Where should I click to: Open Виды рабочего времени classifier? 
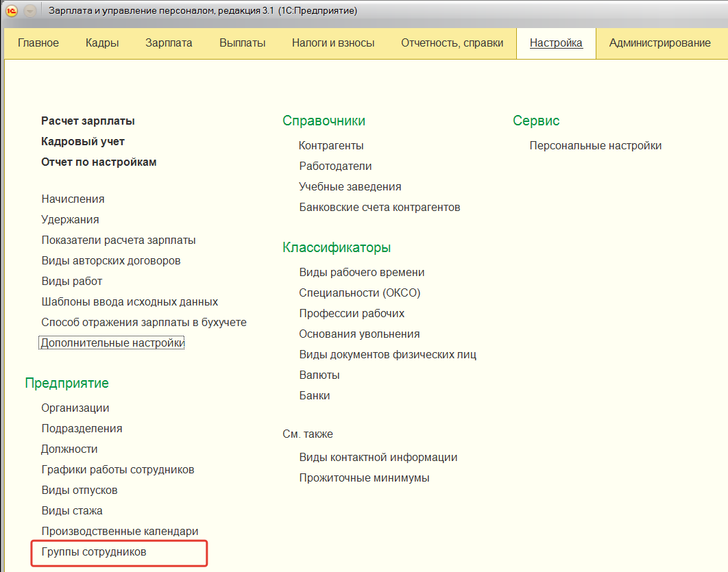click(x=362, y=272)
